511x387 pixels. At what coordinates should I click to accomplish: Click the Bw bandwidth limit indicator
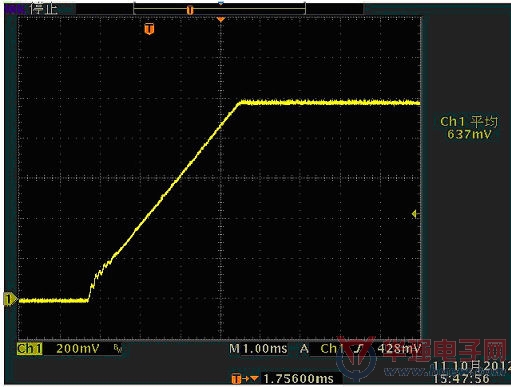pyautogui.click(x=118, y=349)
